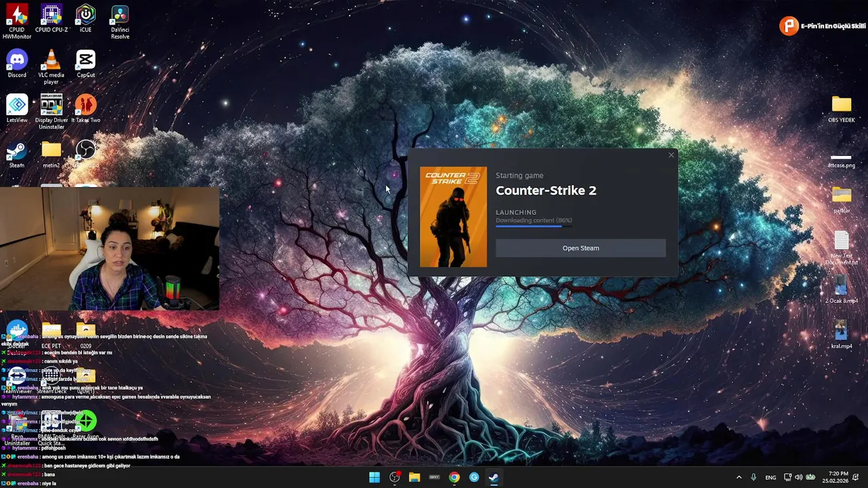
Task: Launch OBS Studio desktop shortcut
Action: [x=85, y=154]
